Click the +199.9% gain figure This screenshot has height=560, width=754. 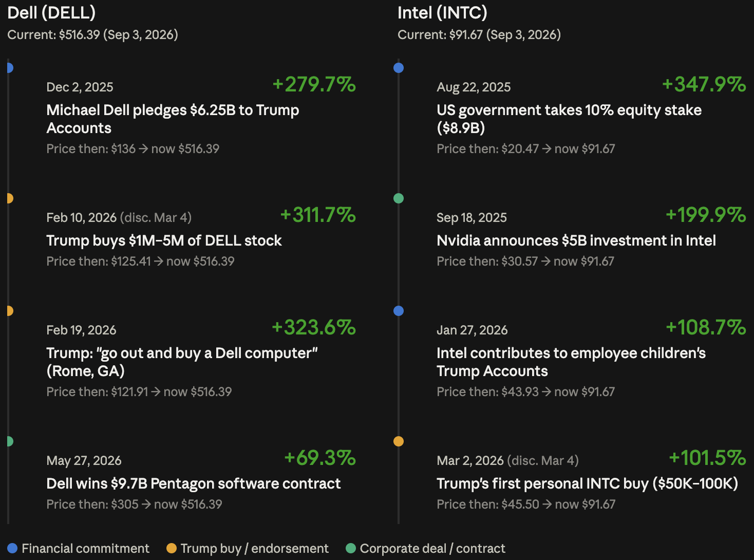(x=706, y=215)
